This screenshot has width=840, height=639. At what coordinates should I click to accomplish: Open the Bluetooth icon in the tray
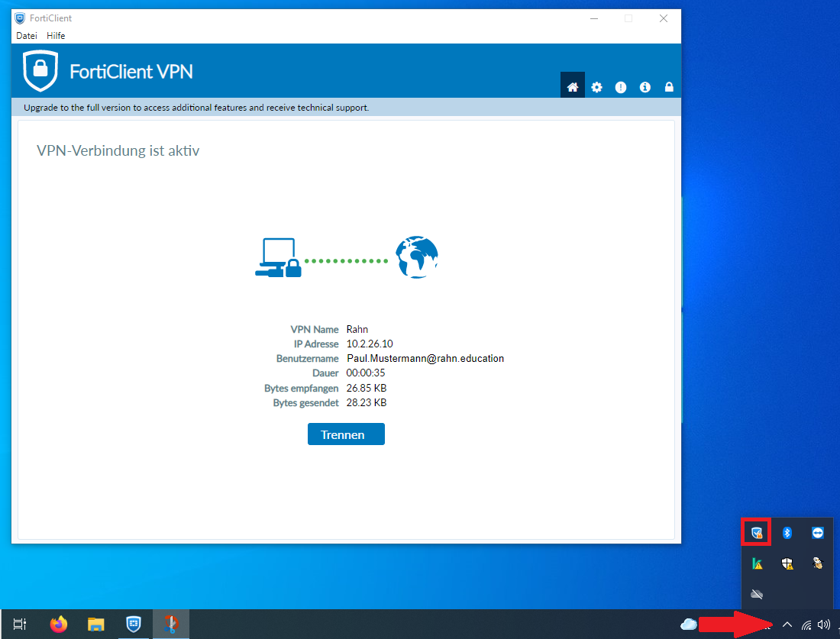(787, 533)
